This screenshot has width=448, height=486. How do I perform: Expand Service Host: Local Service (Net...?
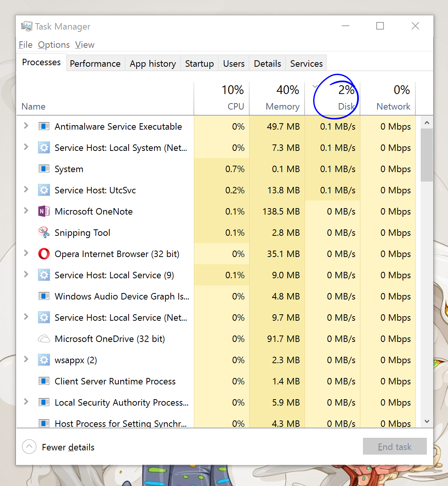26,317
